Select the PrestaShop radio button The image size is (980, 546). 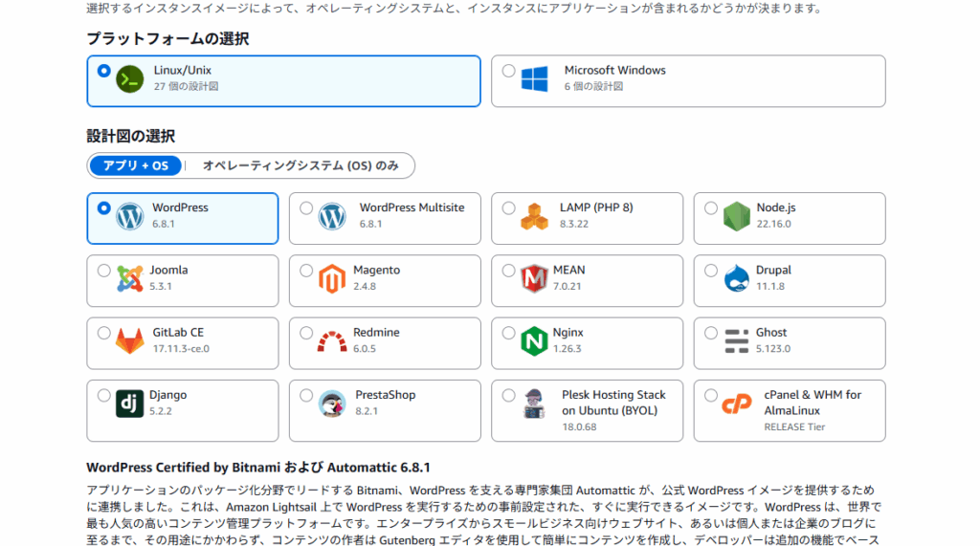(306, 396)
